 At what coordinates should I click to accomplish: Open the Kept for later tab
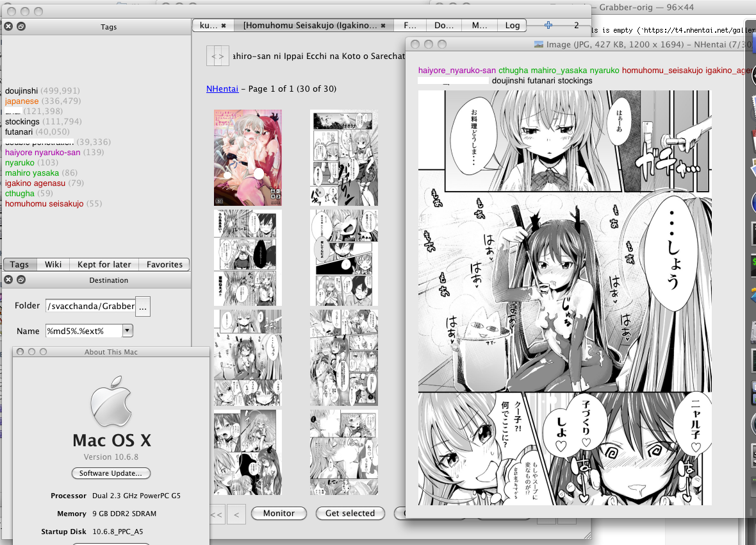(x=104, y=265)
